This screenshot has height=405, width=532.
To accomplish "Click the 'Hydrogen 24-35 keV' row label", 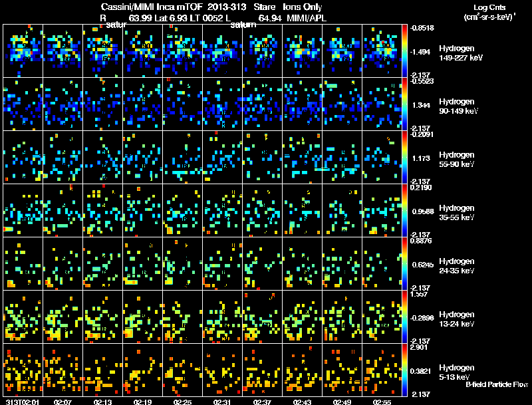I will click(457, 266).
